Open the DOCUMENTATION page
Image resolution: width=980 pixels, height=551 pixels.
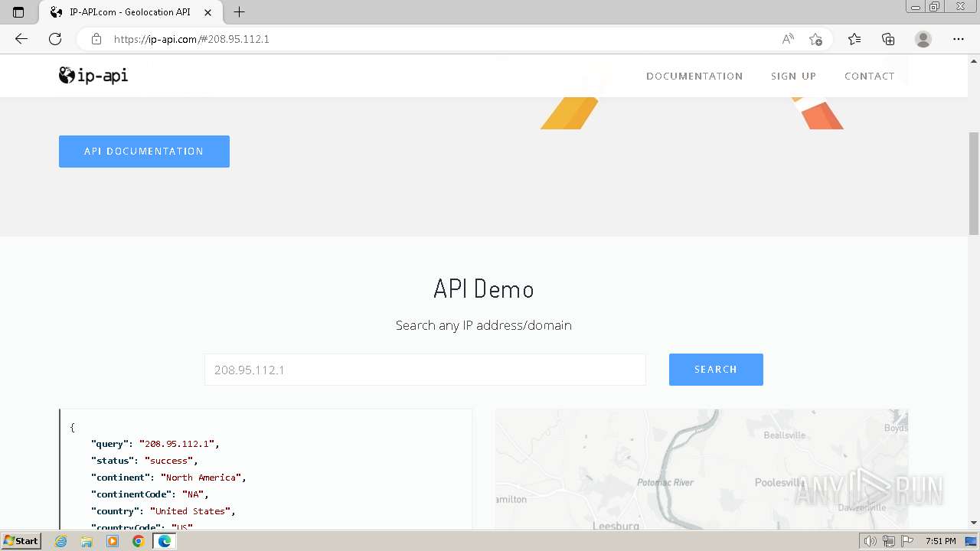[694, 76]
